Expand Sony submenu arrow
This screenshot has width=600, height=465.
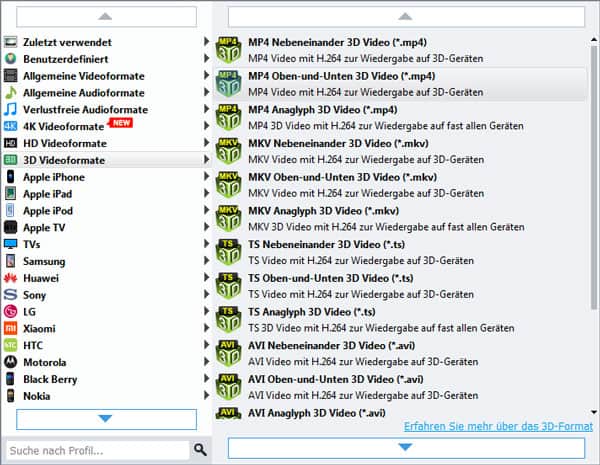(206, 294)
